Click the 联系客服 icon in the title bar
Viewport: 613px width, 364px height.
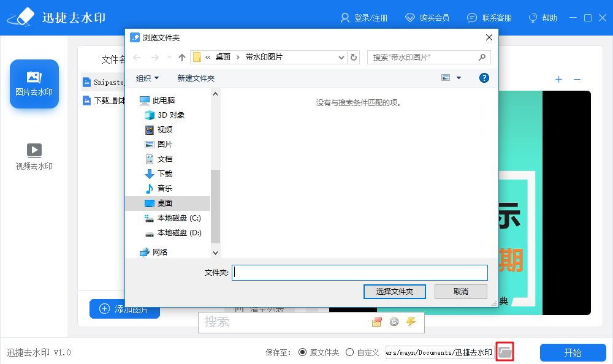472,18
